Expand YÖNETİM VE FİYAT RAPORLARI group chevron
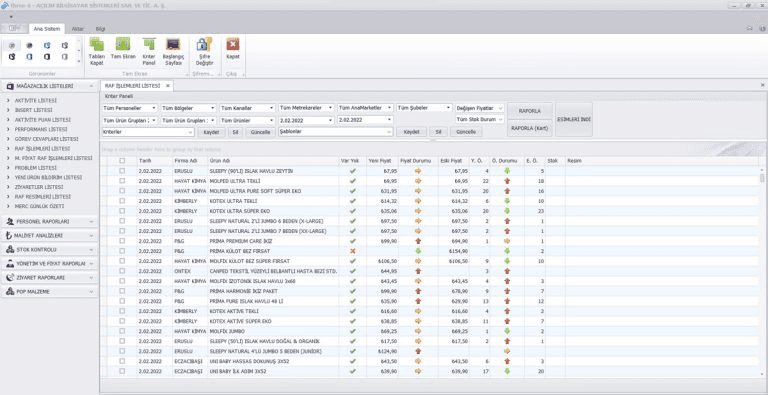 (x=92, y=264)
